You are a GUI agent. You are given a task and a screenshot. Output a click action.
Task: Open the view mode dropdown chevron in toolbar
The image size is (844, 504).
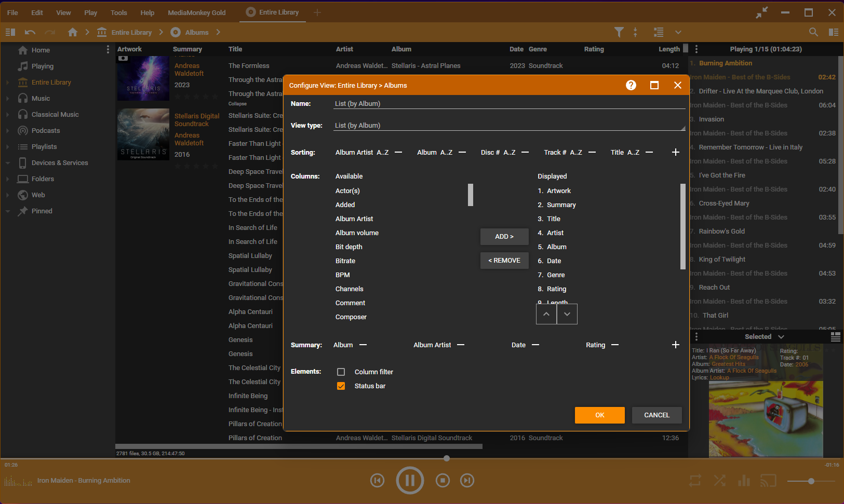click(x=678, y=32)
